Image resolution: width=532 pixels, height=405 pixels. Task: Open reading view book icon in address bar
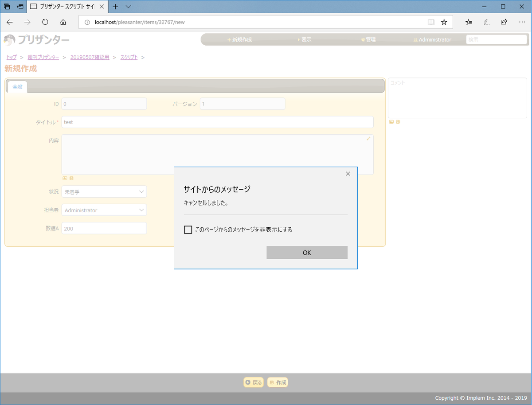point(431,22)
